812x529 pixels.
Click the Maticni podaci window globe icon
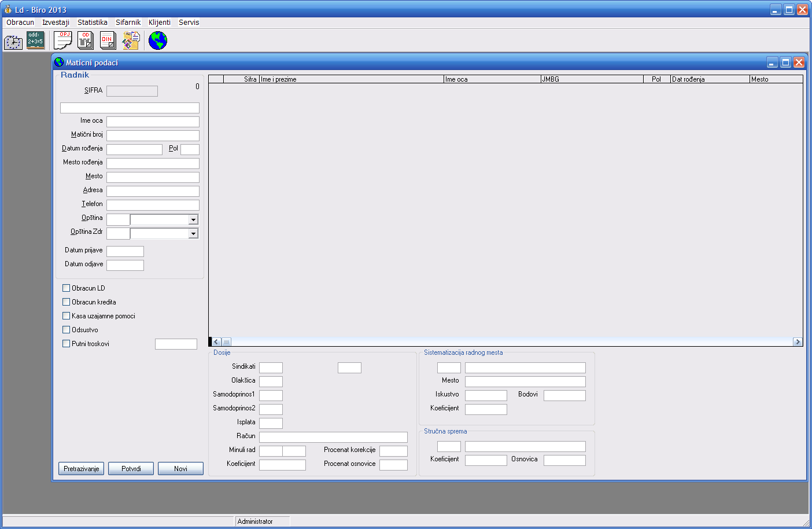59,63
